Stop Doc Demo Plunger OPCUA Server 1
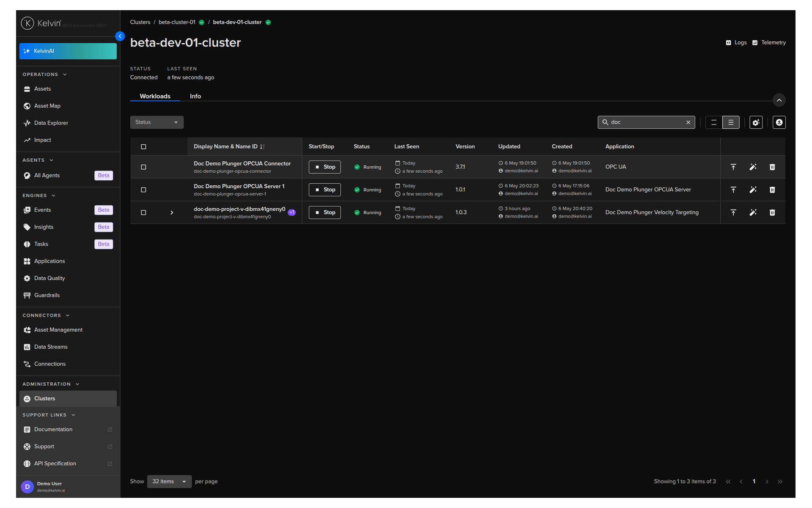This screenshot has height=508, width=812. click(x=325, y=190)
